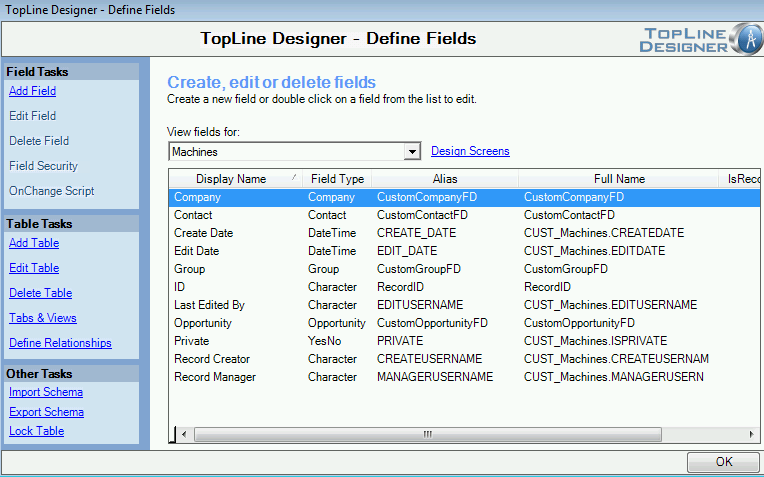The width and height of the screenshot is (764, 477).
Task: Select the Group field row
Action: pyautogui.click(x=464, y=269)
